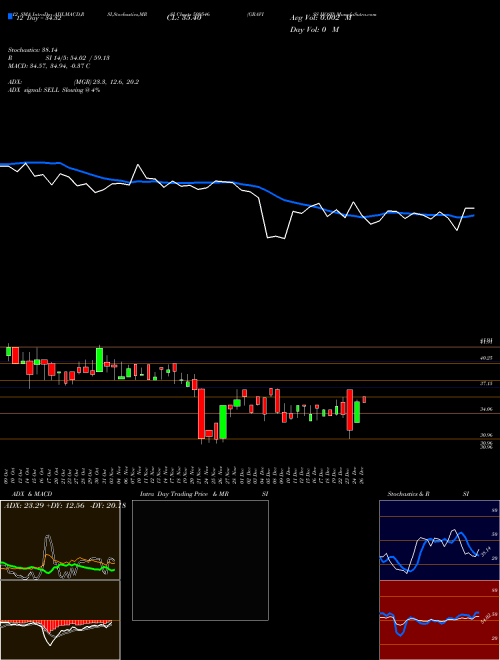Click the empty intraday trading price chart box
This screenshot has height=660, width=500.
[x=200, y=560]
